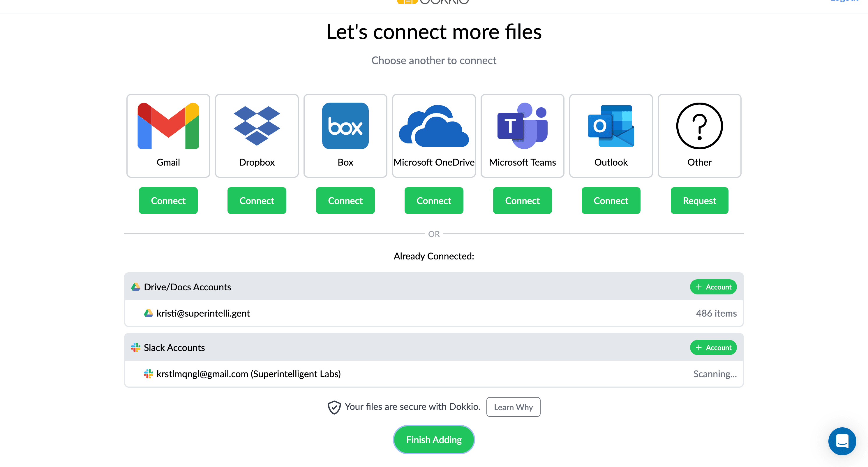The height and width of the screenshot is (467, 868).
Task: Connect an Outlook account
Action: [x=611, y=201]
